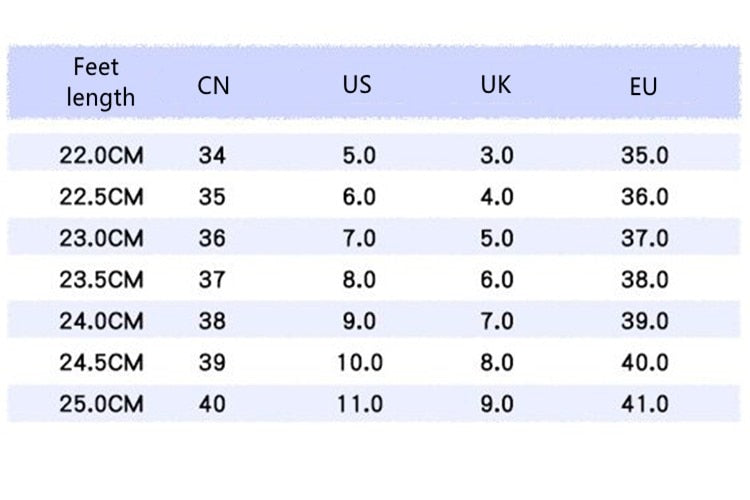750x500 pixels.
Task: Click the 22.5CM foot length cell
Action: click(x=101, y=197)
